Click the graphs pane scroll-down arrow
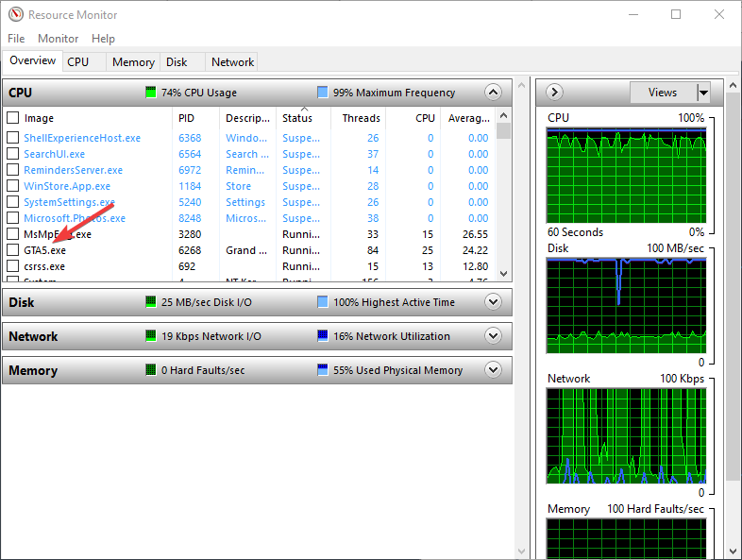The image size is (742, 560). [733, 552]
